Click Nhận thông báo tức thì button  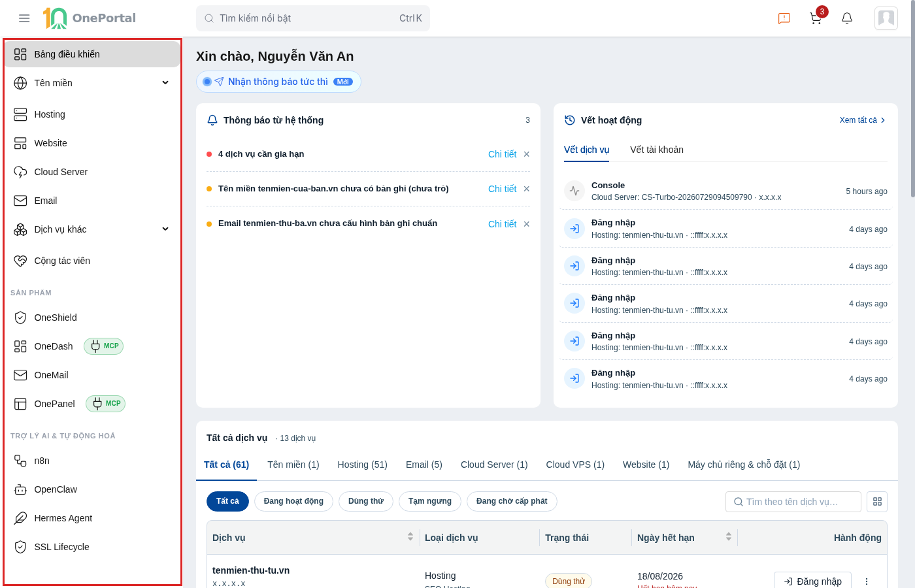pyautogui.click(x=278, y=82)
